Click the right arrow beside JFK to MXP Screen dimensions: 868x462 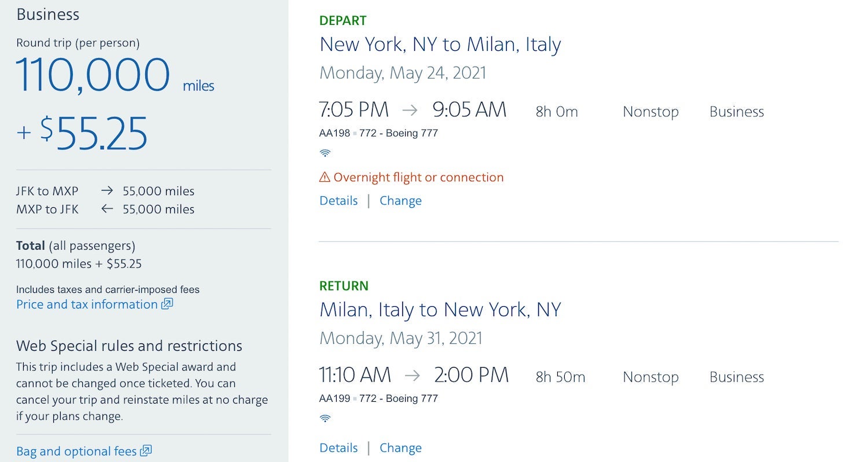107,190
